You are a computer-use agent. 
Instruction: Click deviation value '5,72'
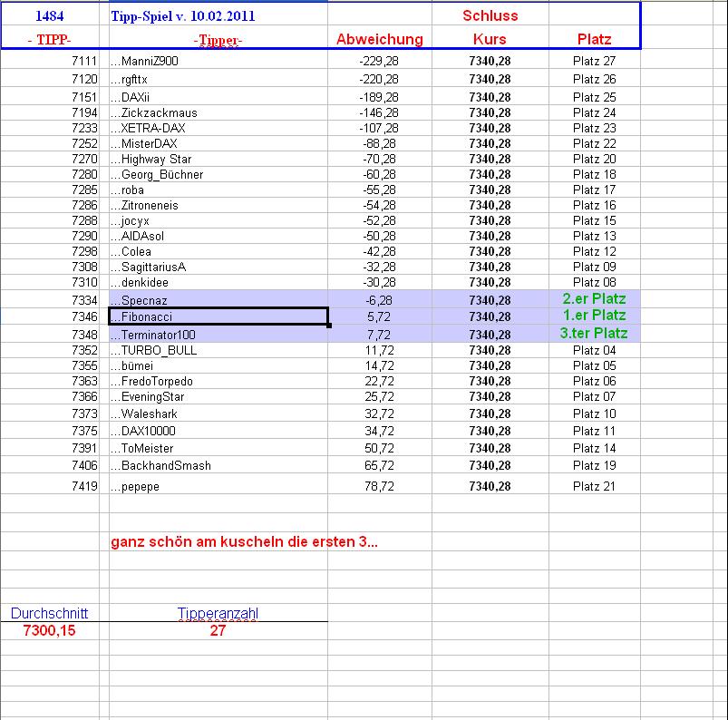(x=379, y=316)
